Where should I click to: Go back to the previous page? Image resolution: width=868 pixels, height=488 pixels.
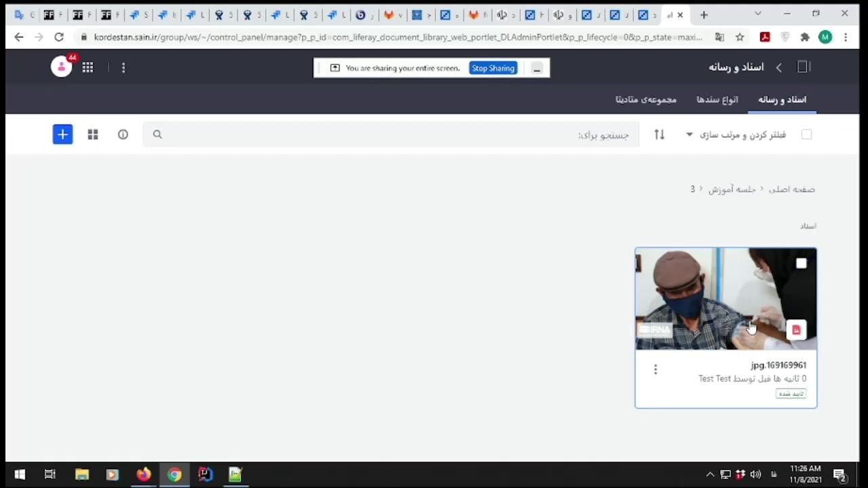[x=19, y=37]
